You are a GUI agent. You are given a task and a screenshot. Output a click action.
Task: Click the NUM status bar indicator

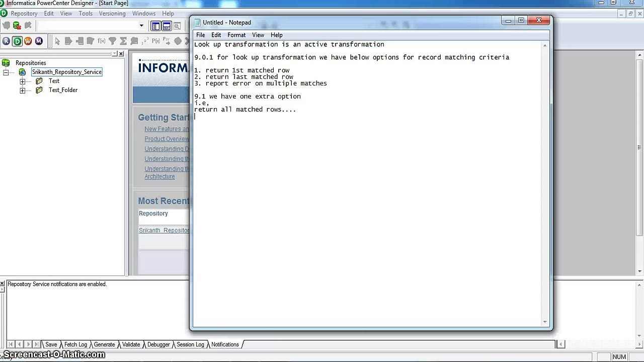(x=619, y=357)
